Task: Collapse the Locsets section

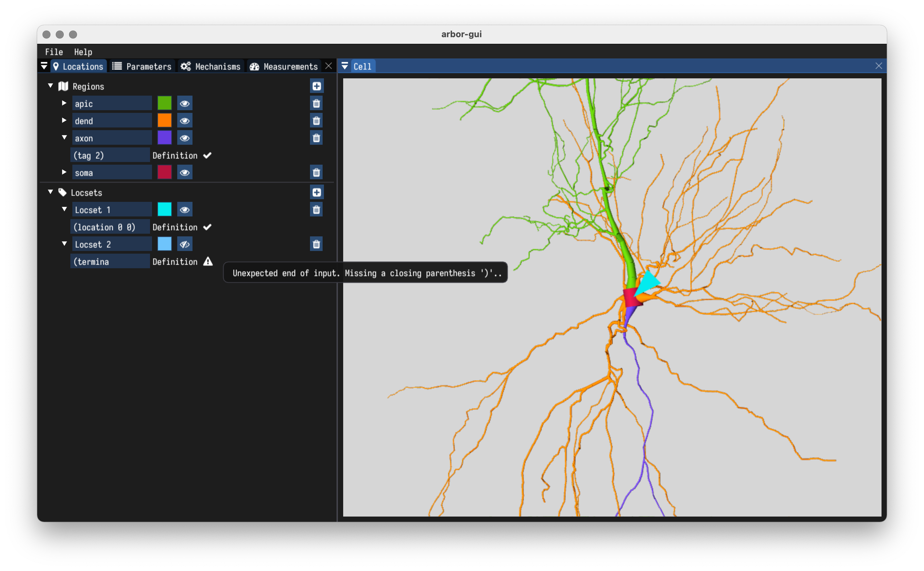Action: tap(50, 192)
